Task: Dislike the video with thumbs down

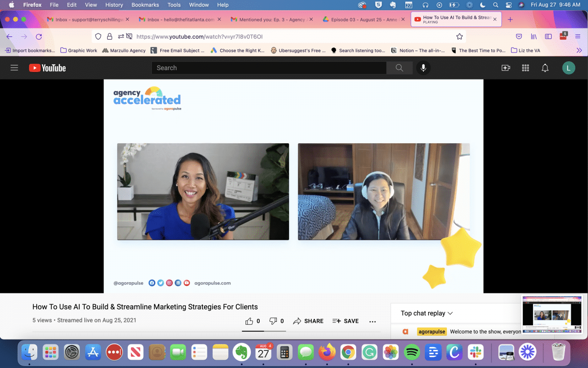Action: [x=273, y=321]
